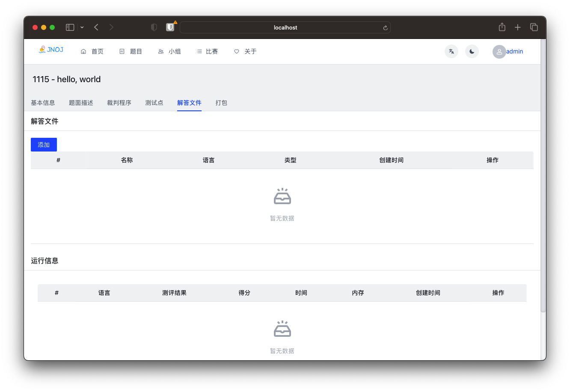Open the 首页 home menu item
The height and width of the screenshot is (392, 570).
pos(92,51)
